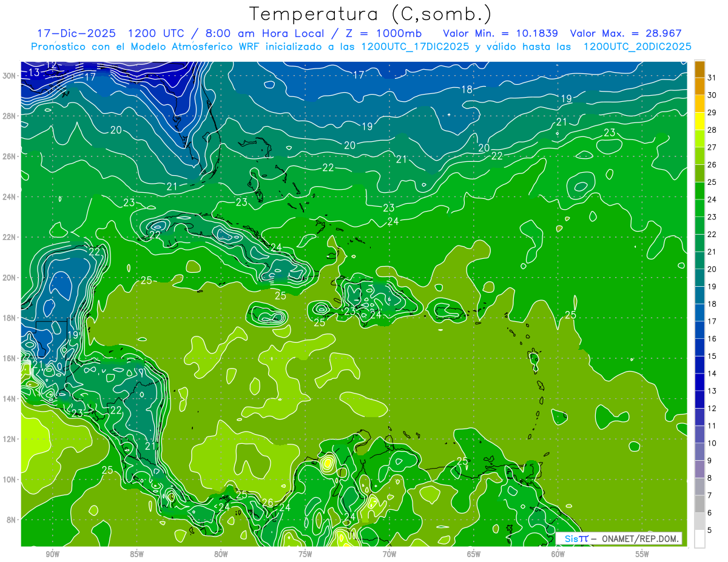Pick the lime legend swatch between 27 and 28

699,139
